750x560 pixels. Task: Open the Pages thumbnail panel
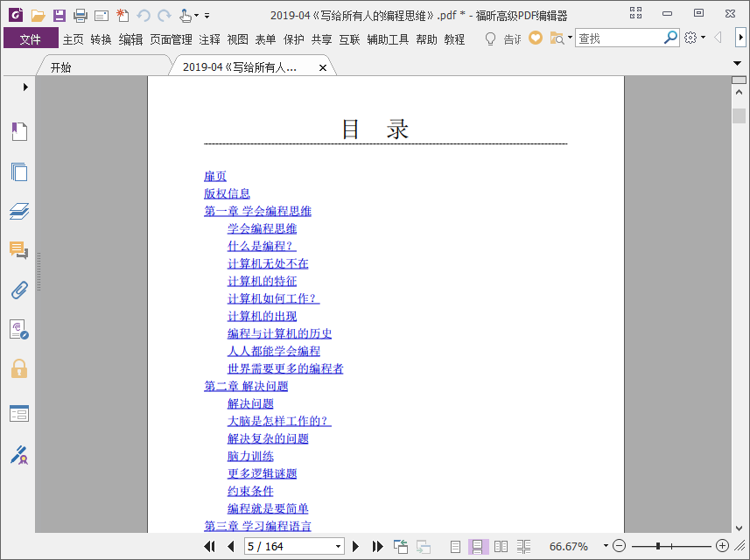19,171
